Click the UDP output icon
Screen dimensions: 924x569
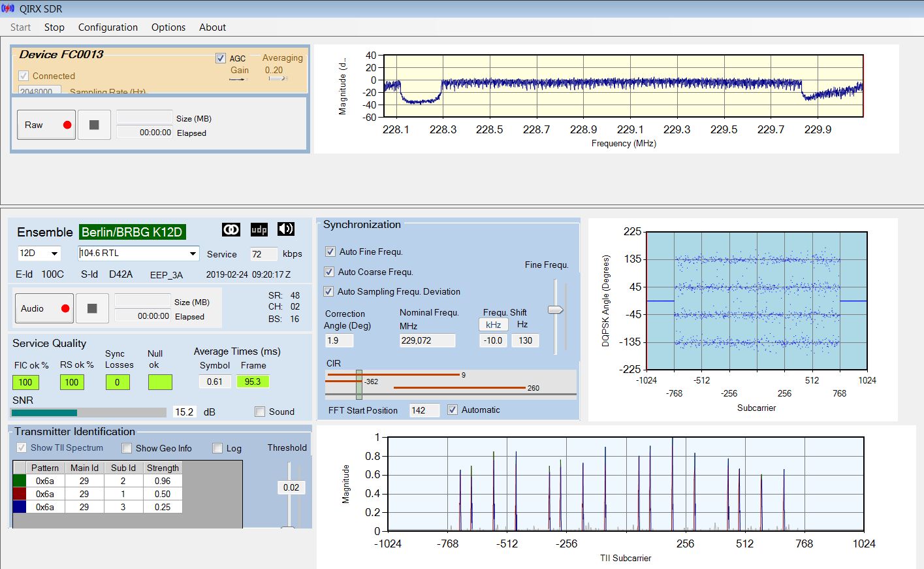click(259, 229)
